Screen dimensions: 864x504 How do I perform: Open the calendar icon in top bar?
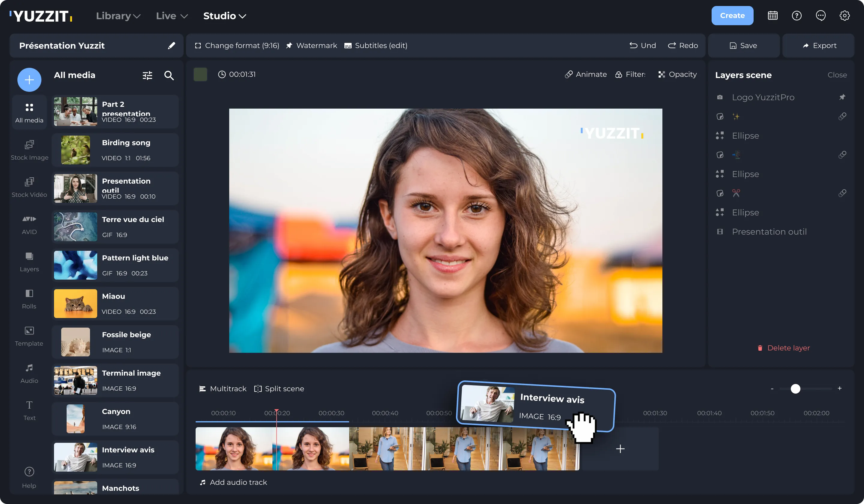pyautogui.click(x=772, y=15)
